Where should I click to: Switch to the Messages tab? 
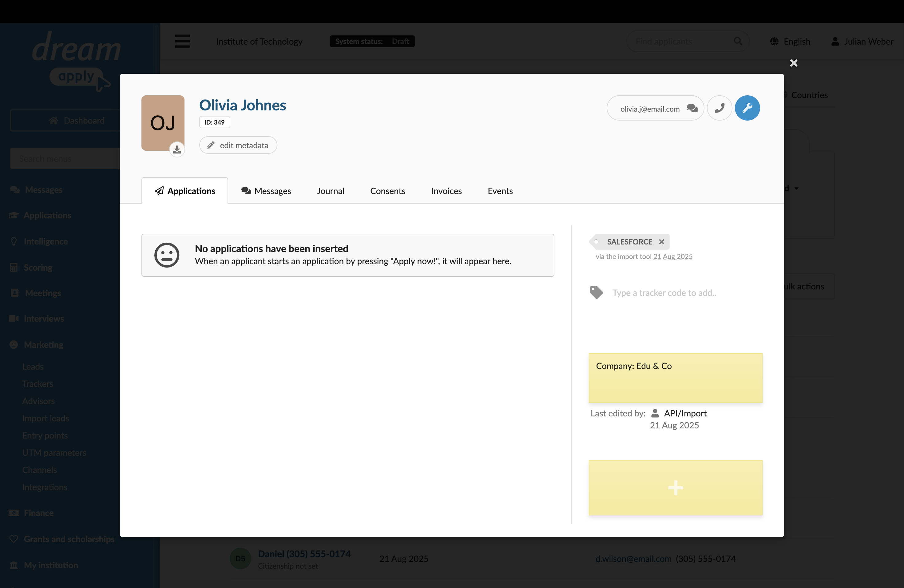point(266,191)
